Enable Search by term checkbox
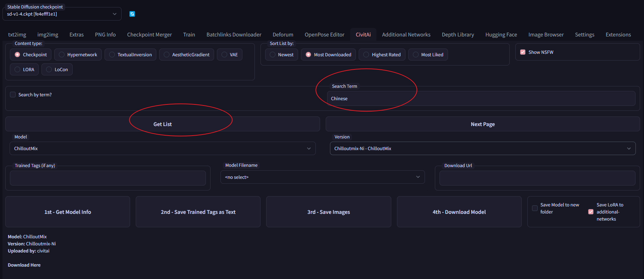The height and width of the screenshot is (279, 644). (x=13, y=95)
